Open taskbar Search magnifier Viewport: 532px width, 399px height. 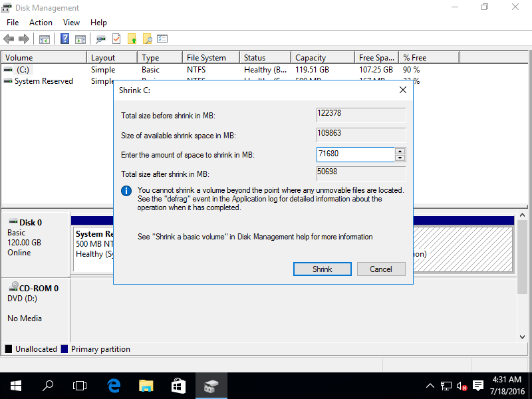tap(47, 386)
